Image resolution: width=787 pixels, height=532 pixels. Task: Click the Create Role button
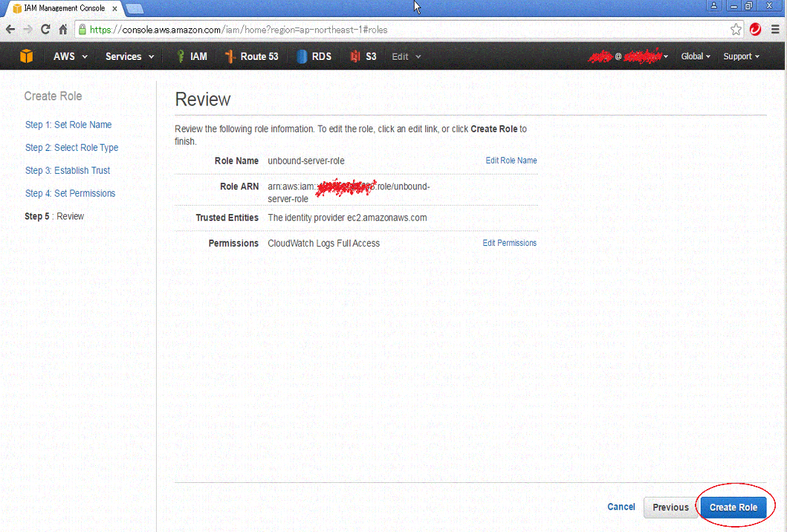[x=733, y=507]
